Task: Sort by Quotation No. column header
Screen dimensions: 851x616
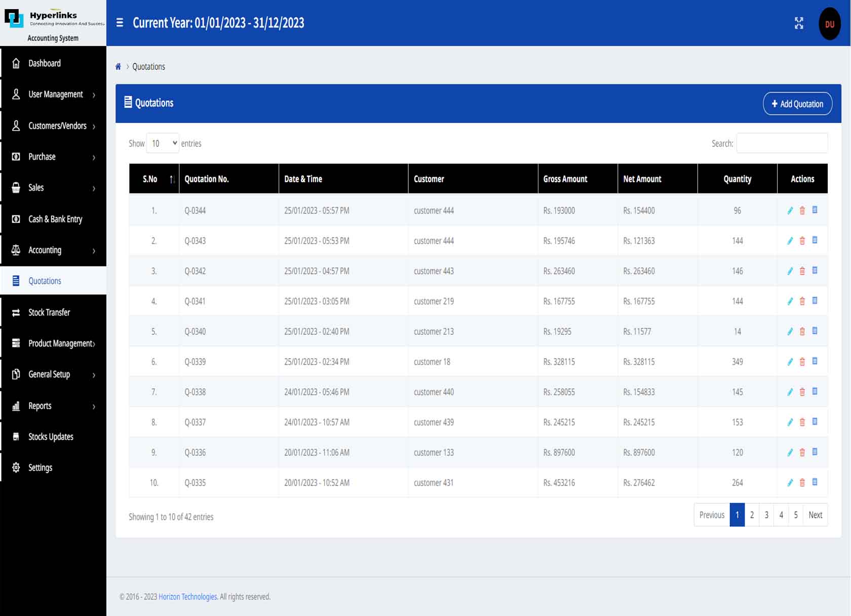Action: coord(229,179)
